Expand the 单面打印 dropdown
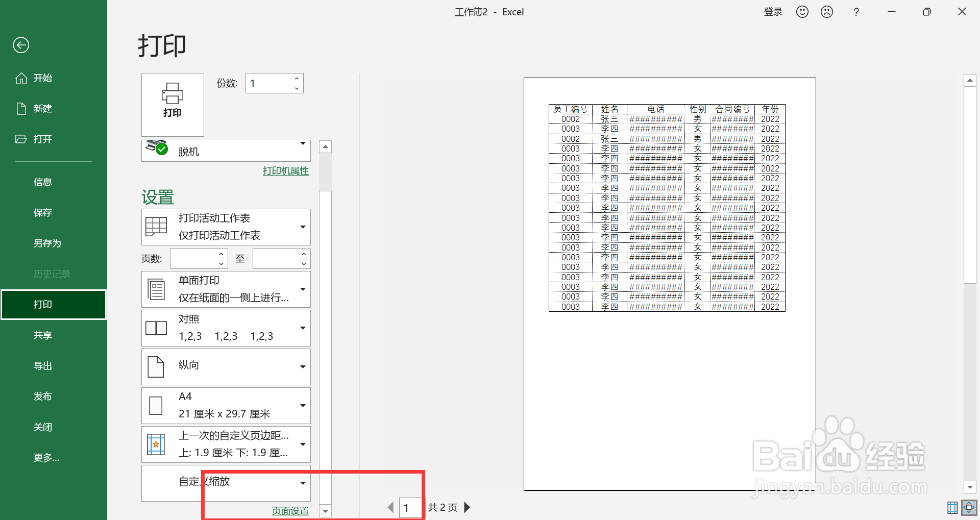The image size is (980, 520). [226, 289]
